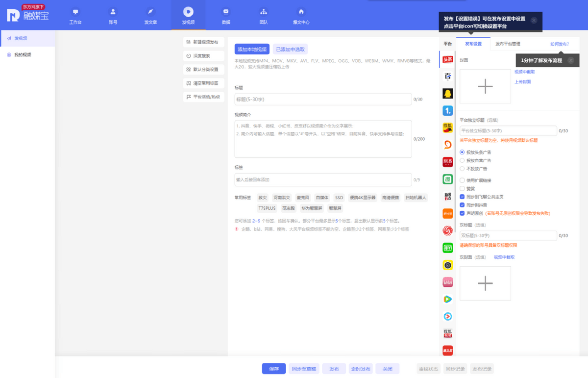Switch to the 发布平台管理 tab
This screenshot has width=588, height=378.
508,44
